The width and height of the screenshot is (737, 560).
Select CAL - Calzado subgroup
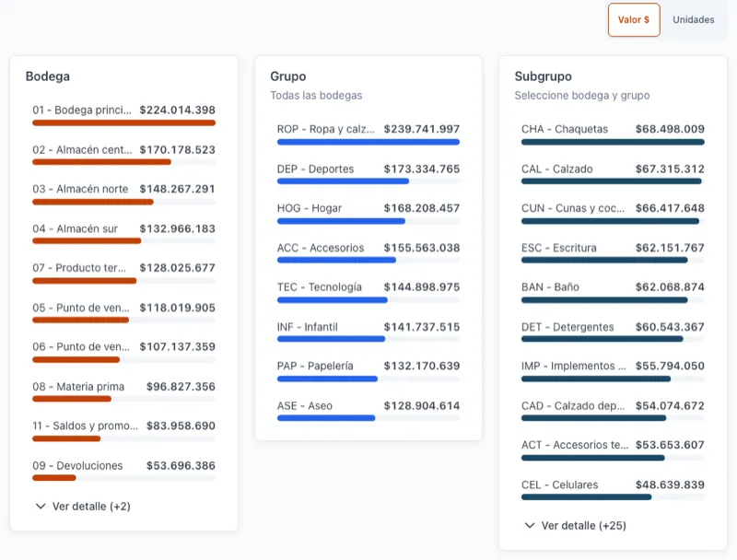tap(613, 174)
